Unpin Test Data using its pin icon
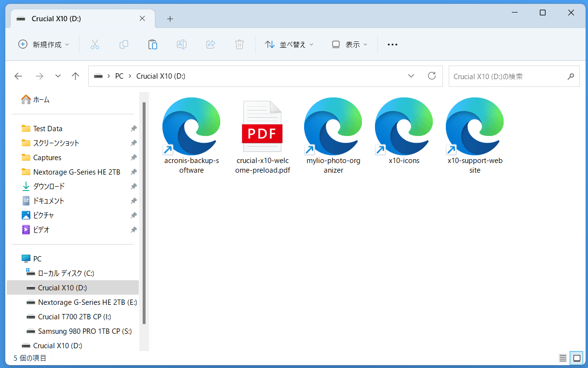The height and width of the screenshot is (368, 588). (x=134, y=129)
